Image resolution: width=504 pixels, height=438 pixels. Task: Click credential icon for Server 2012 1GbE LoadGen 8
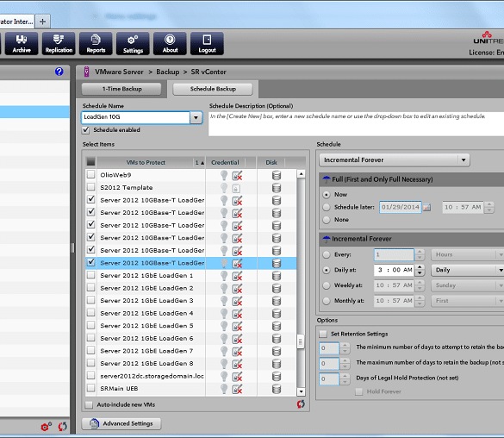(x=237, y=364)
